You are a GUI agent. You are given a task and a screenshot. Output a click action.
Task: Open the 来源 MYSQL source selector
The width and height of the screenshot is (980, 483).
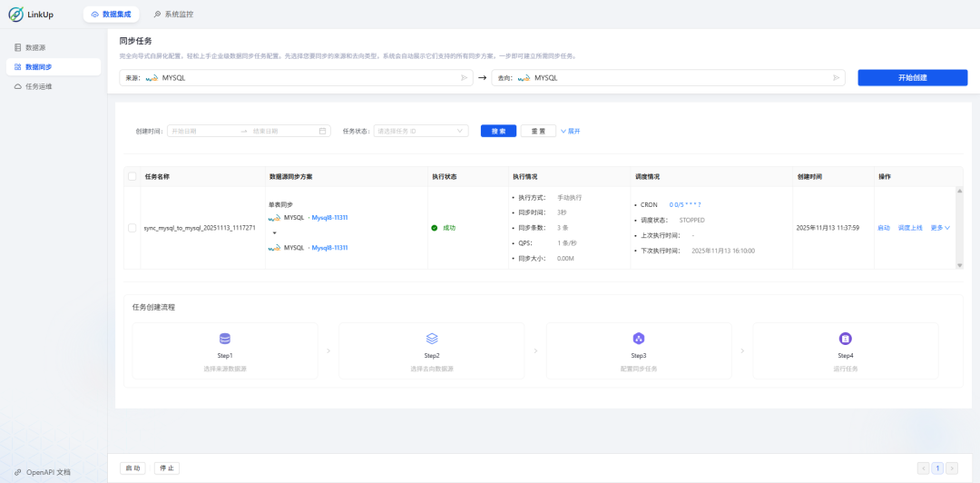tap(296, 77)
